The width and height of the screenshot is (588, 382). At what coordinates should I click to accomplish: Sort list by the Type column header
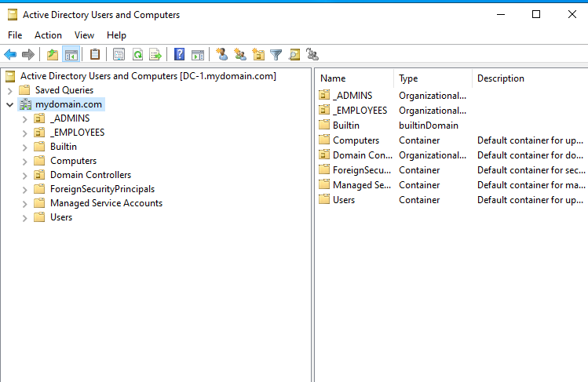(433, 78)
